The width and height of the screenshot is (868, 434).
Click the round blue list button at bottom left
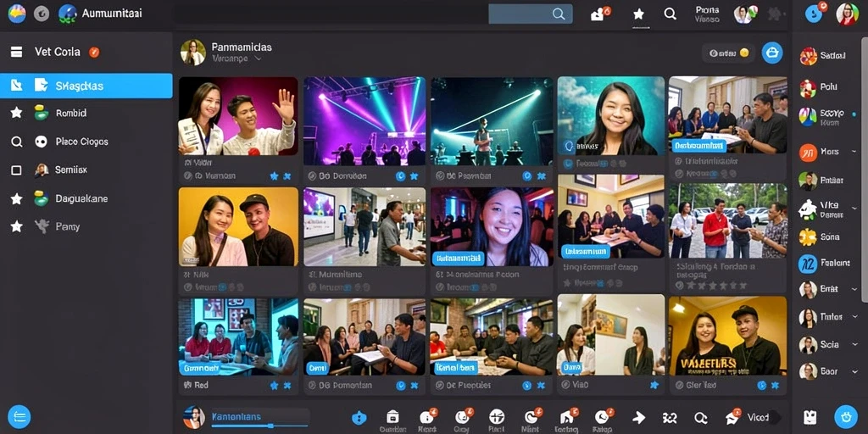(19, 417)
